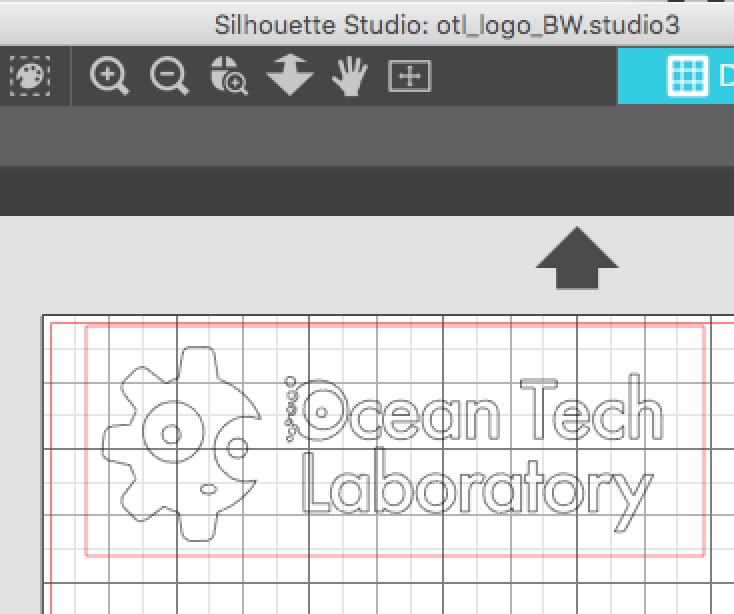Click the dashed-box color palette icon
The height and width of the screenshot is (614, 734).
tap(30, 76)
